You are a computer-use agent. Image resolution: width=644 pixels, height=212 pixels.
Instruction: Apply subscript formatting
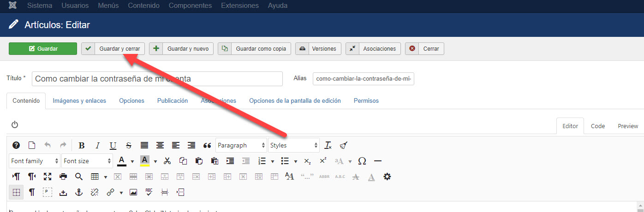(x=307, y=161)
